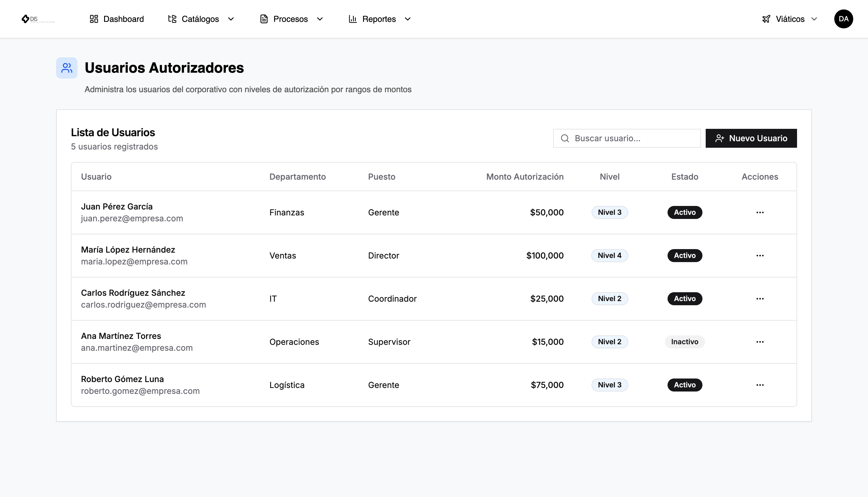Open actions menu for Roberto Gómez Luna

760,385
